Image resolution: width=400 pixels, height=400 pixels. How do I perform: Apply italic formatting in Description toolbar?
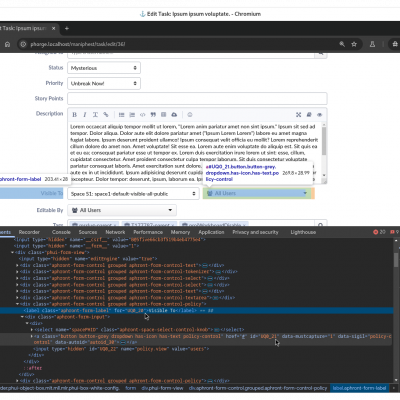pyautogui.click(x=85, y=115)
